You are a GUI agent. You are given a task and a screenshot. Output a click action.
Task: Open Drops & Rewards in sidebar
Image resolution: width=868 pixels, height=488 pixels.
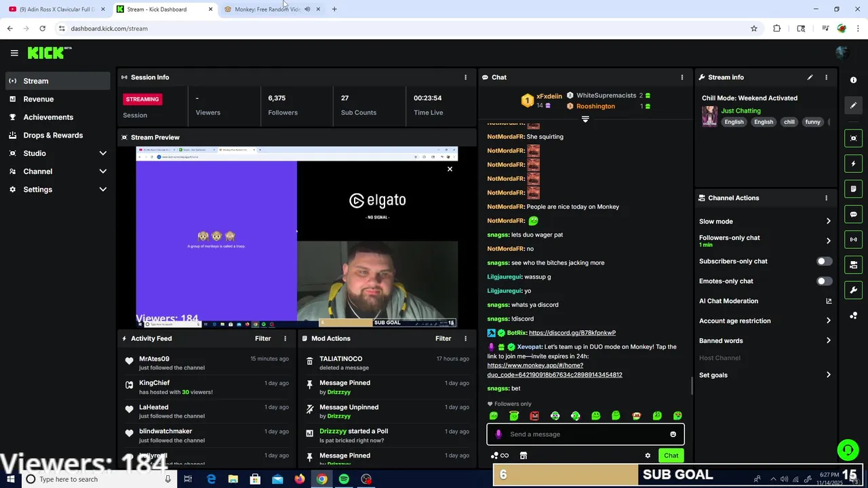click(58, 135)
